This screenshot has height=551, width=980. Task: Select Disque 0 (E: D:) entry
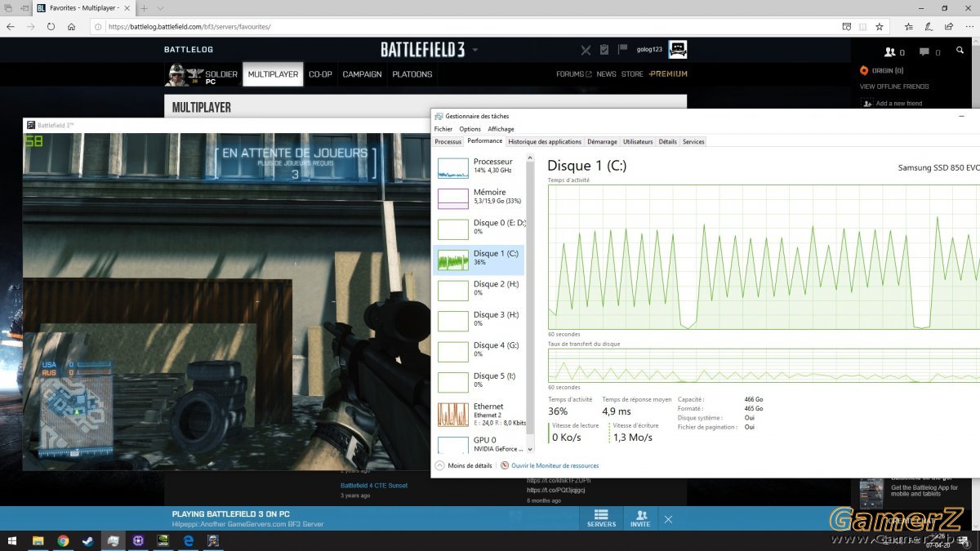pyautogui.click(x=479, y=229)
